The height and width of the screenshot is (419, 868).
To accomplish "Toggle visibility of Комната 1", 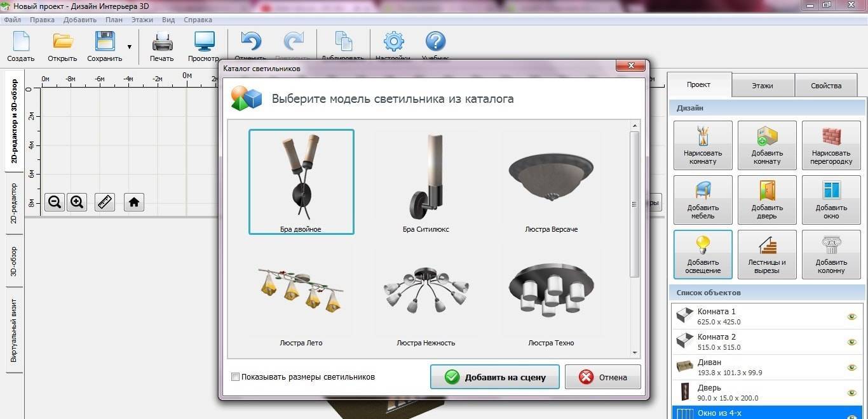I will [x=851, y=317].
